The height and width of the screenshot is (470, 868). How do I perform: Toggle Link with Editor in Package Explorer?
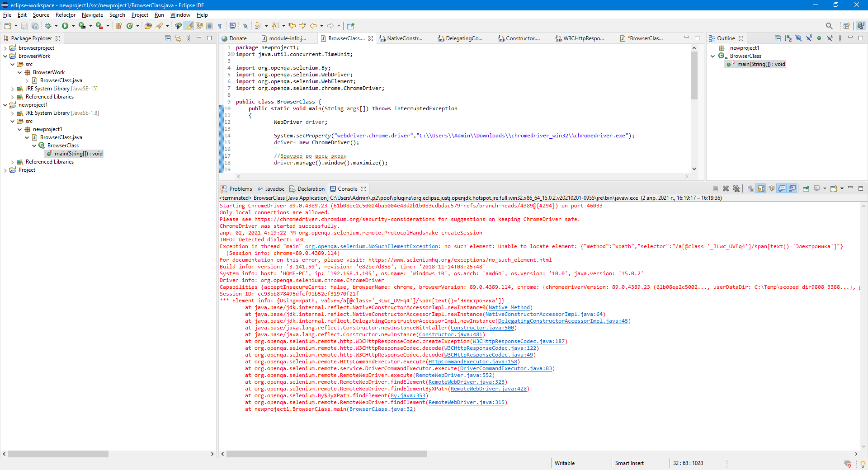coord(178,38)
